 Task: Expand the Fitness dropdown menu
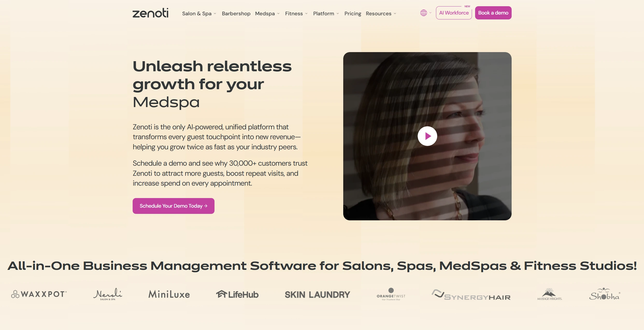(x=296, y=13)
